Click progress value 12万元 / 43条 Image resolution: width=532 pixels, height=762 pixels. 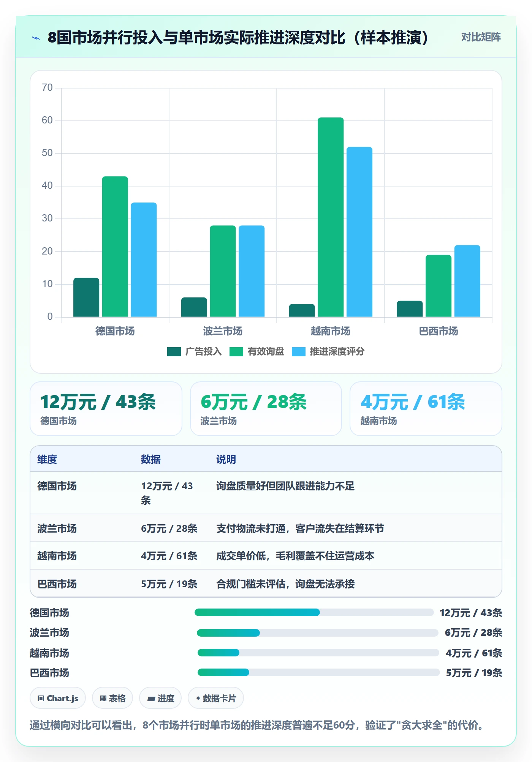click(x=471, y=613)
